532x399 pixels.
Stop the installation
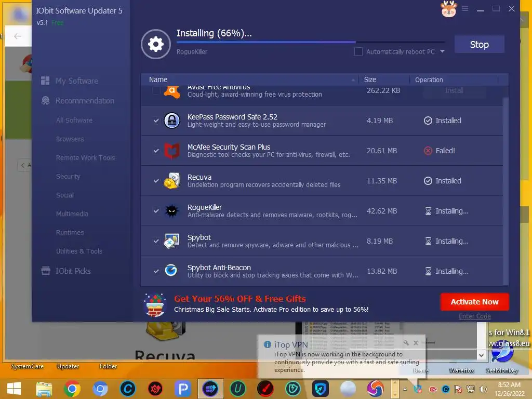coord(479,45)
